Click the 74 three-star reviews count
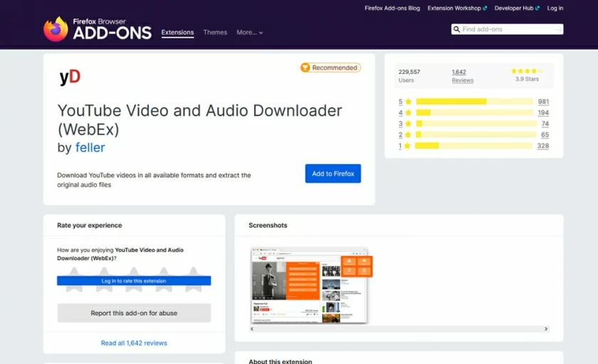 pyautogui.click(x=545, y=124)
